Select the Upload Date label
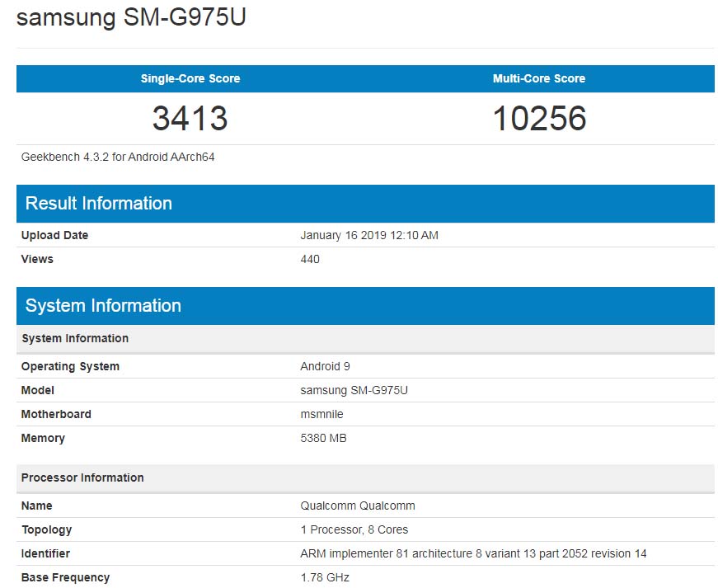 click(54, 235)
